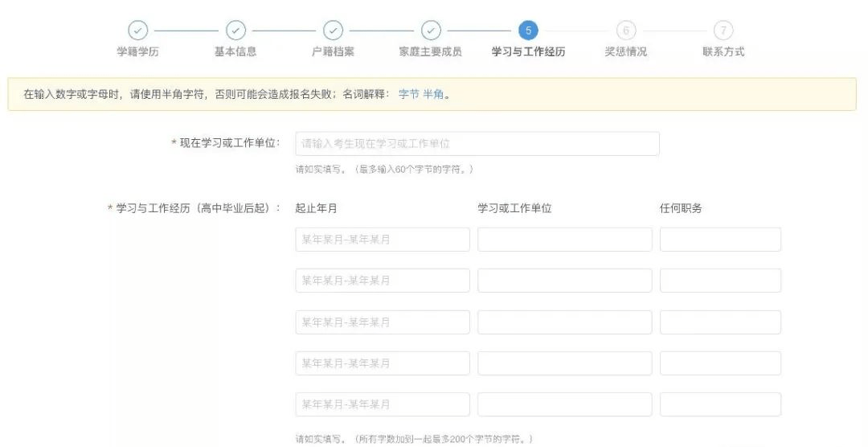This screenshot has width=868, height=447.
Task: Open the 半角 explanation link
Action: pyautogui.click(x=433, y=94)
